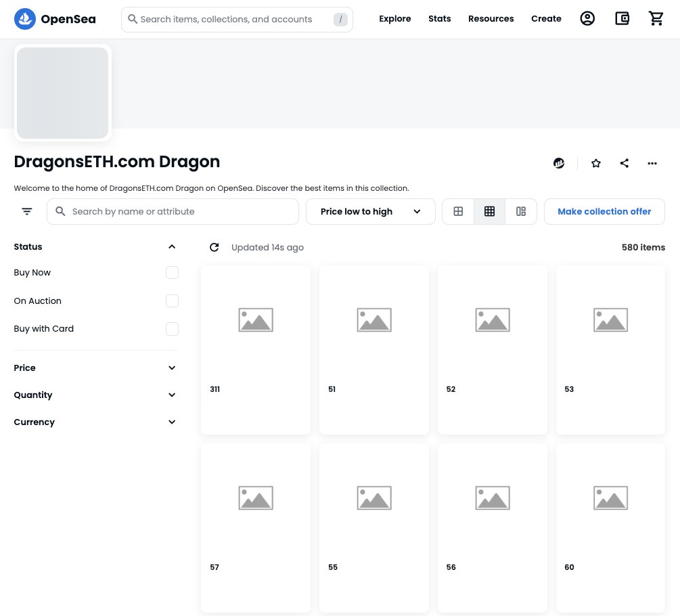Open item 60 card

point(610,528)
